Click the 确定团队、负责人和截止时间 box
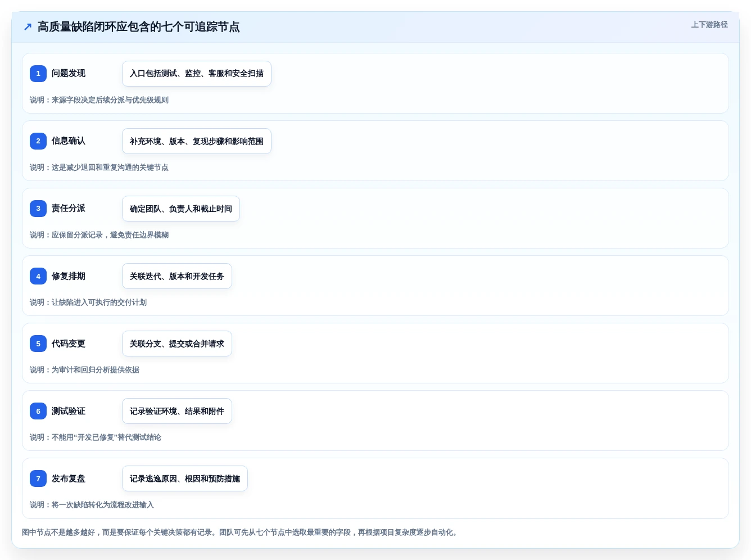 coord(181,209)
